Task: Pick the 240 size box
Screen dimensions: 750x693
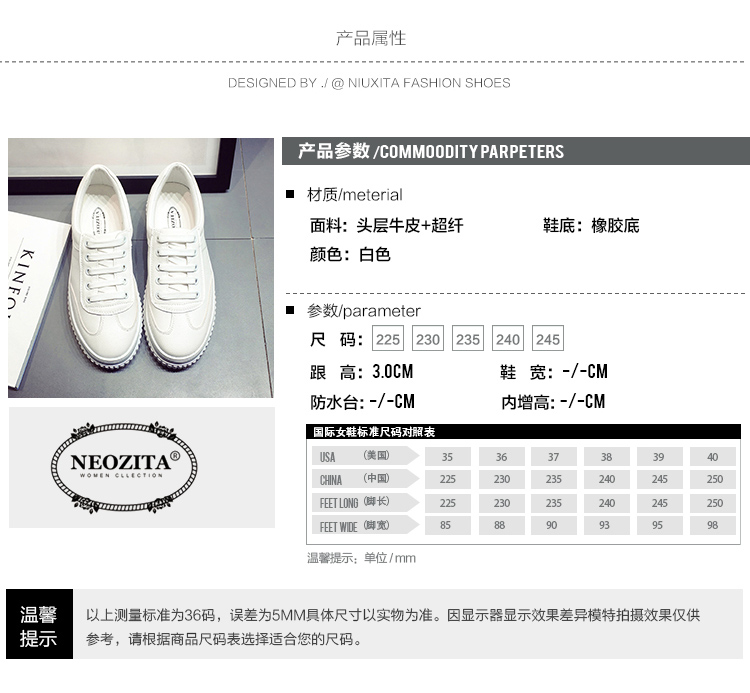Action: [507, 339]
